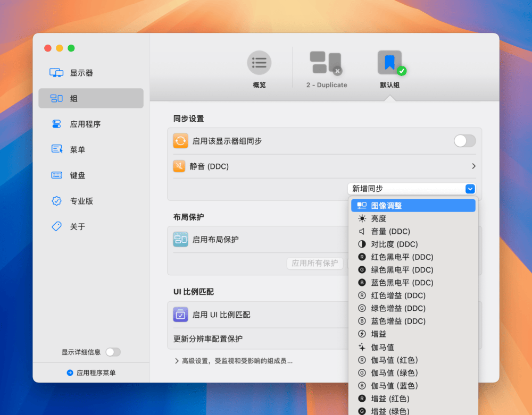Pick 红色增益 (DDC) from list

click(x=398, y=295)
